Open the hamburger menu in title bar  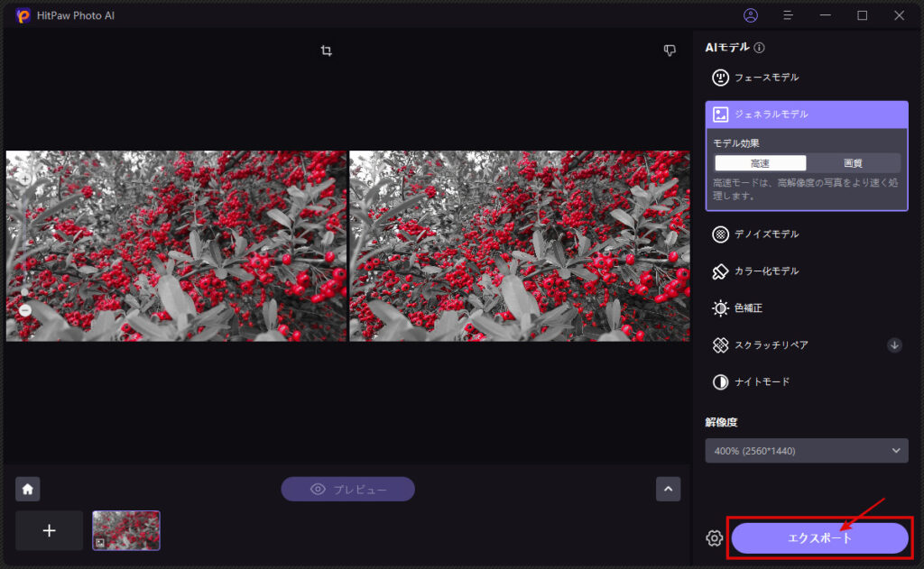[x=788, y=15]
